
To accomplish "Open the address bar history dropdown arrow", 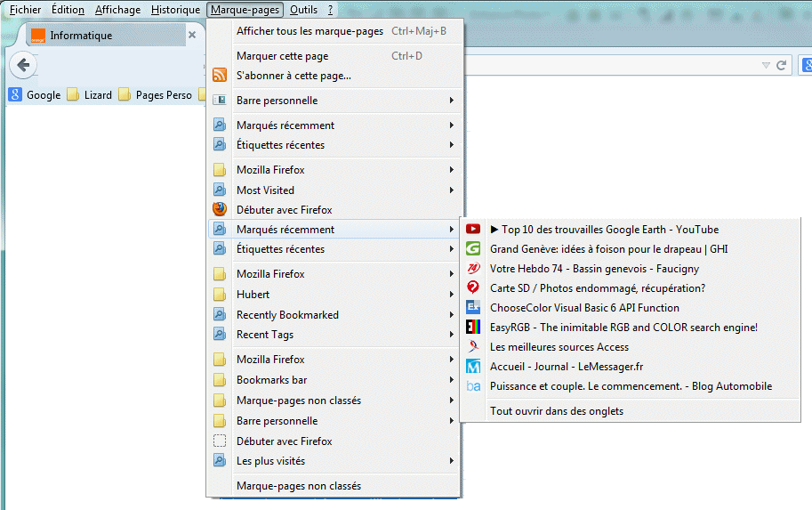I will tap(766, 66).
